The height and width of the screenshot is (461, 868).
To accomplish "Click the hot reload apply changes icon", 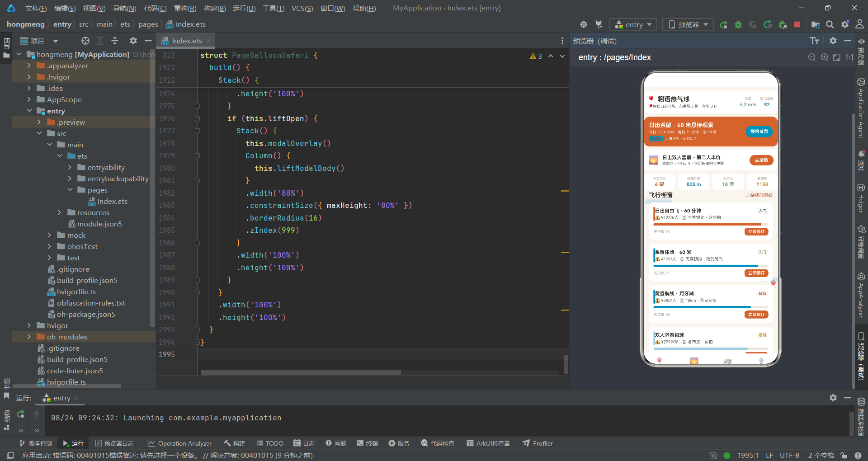I will [768, 24].
